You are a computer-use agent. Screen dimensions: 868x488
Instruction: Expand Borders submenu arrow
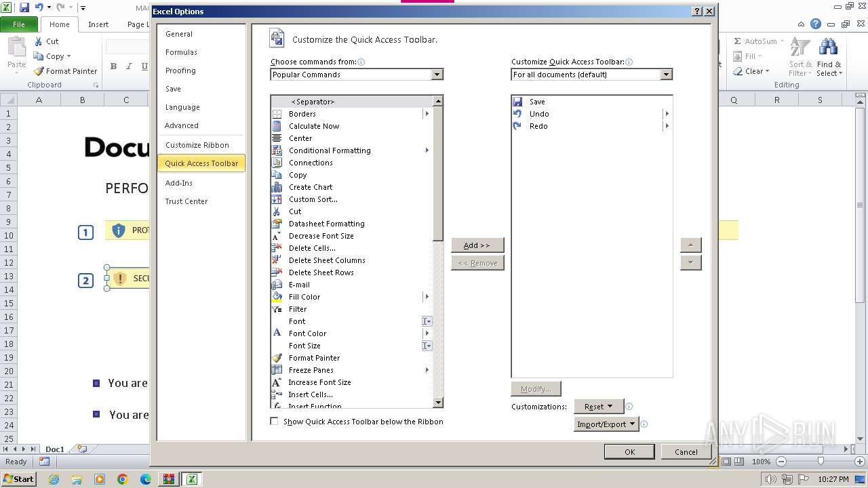click(x=427, y=114)
